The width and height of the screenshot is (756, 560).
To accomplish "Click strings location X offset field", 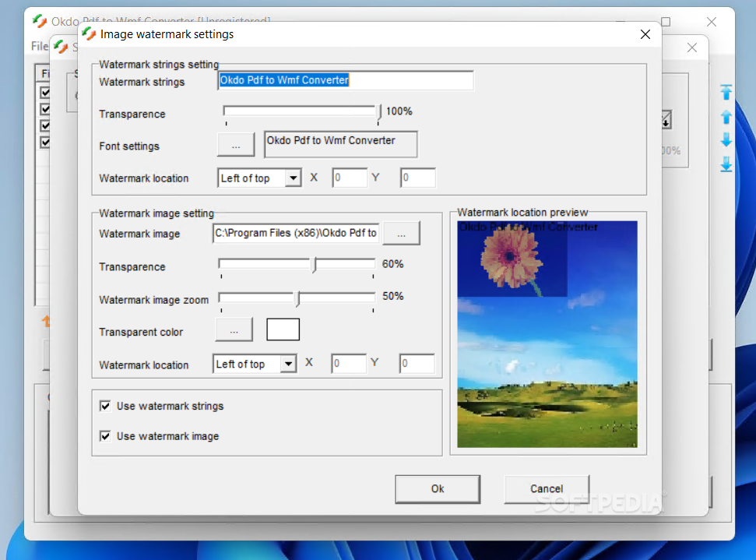I will [x=350, y=178].
